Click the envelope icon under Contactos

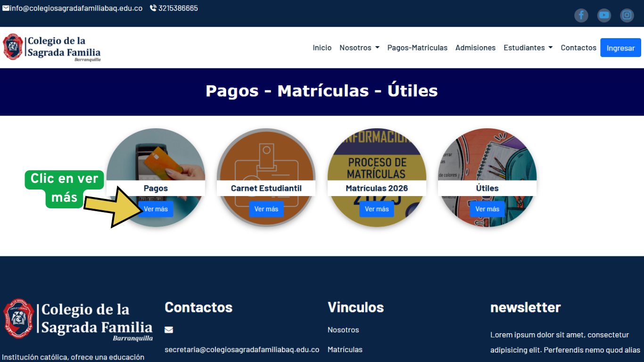[x=169, y=330]
